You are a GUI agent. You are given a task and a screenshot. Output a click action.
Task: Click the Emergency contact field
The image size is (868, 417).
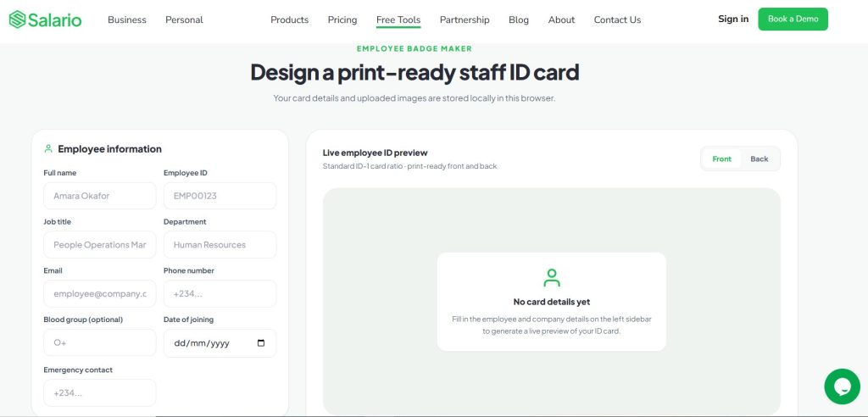100,392
